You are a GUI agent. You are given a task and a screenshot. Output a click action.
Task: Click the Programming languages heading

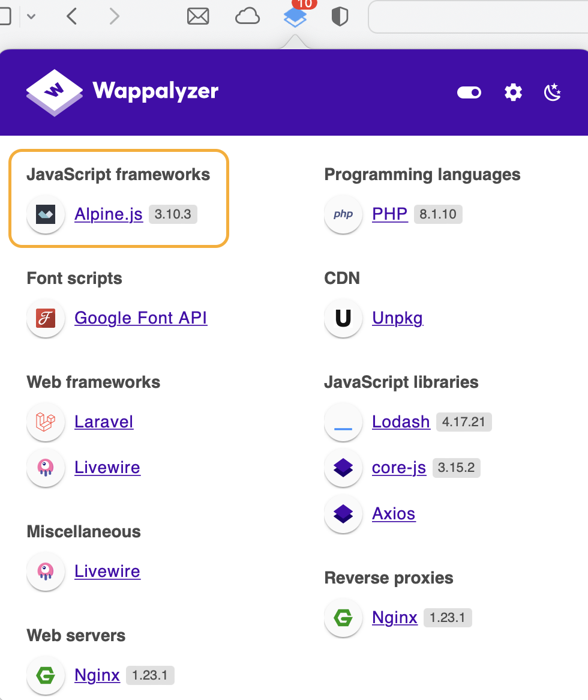[422, 175]
